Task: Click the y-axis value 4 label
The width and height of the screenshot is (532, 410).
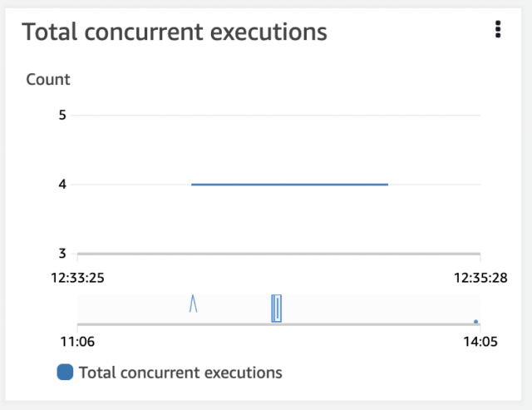Action: [62, 184]
